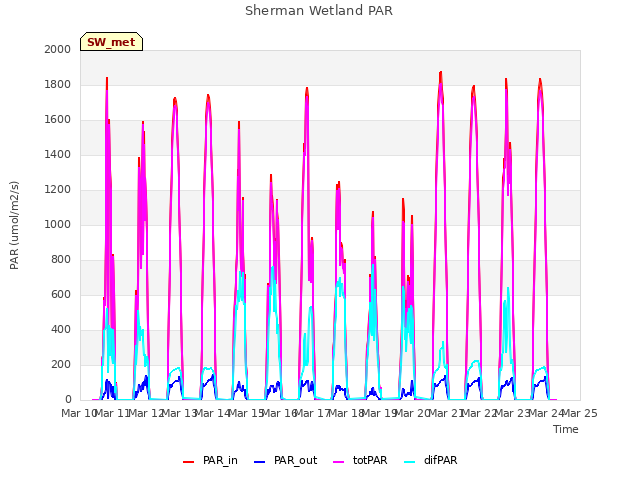
Task: Click the y-axis tick label 800
Action: click(61, 260)
